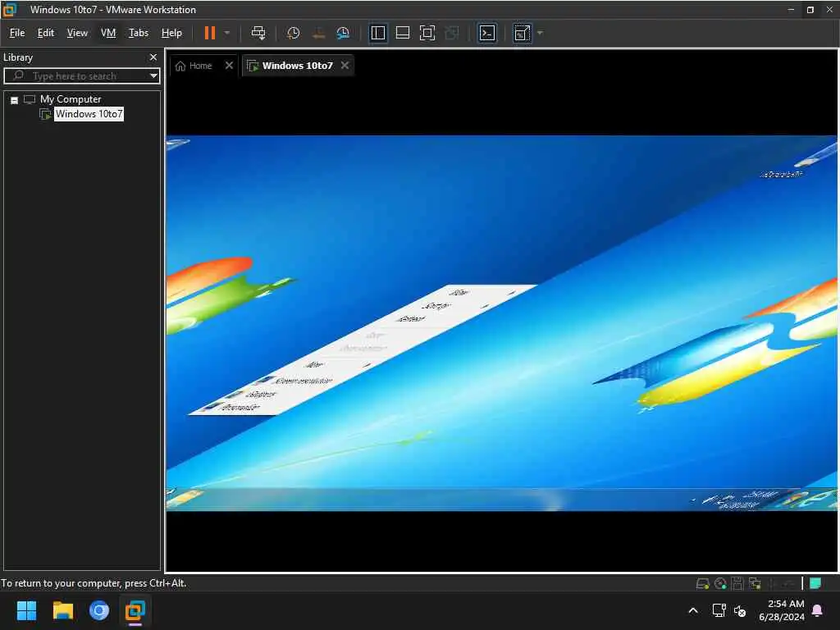840x630 pixels.
Task: Open the clock showing 2:54 AM
Action: (x=781, y=610)
